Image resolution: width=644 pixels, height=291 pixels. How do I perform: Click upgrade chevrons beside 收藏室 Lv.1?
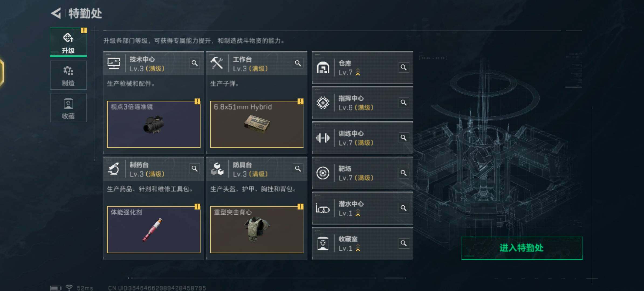point(358,248)
